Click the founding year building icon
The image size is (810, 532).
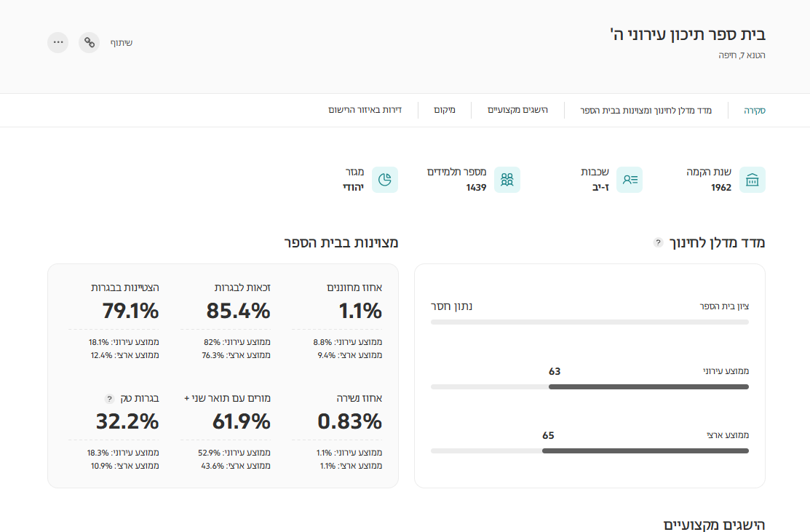pyautogui.click(x=752, y=180)
